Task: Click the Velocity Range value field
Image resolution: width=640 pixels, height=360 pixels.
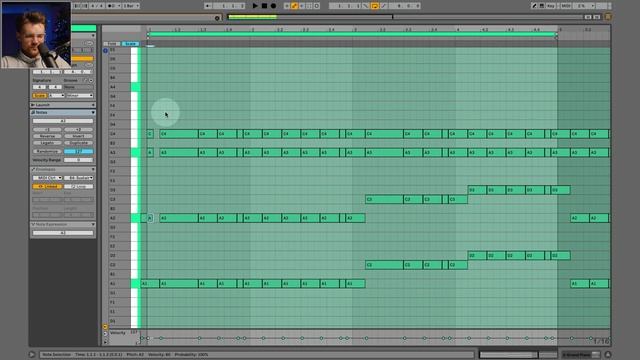Action: 78,160
